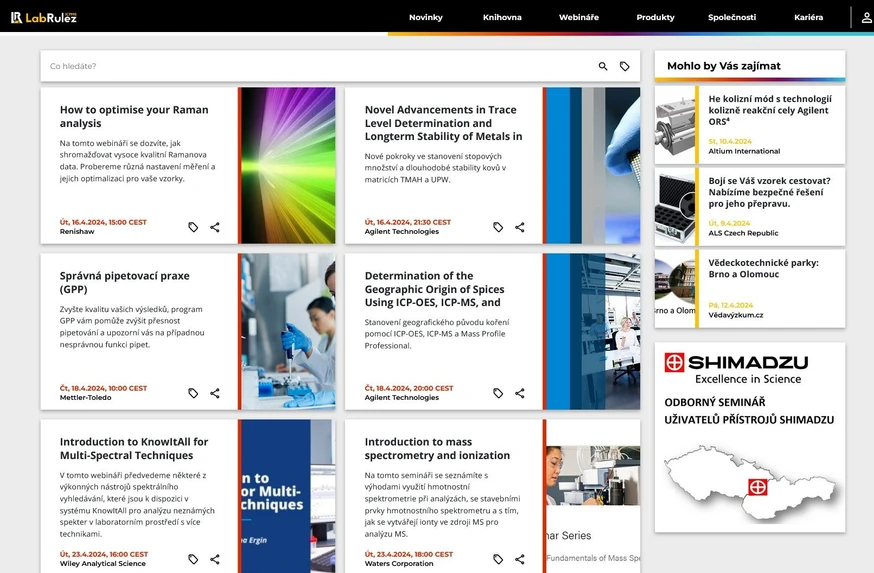
Task: Click date 'Út, 16.4.2024, 15:00 CEST'
Action: click(103, 222)
